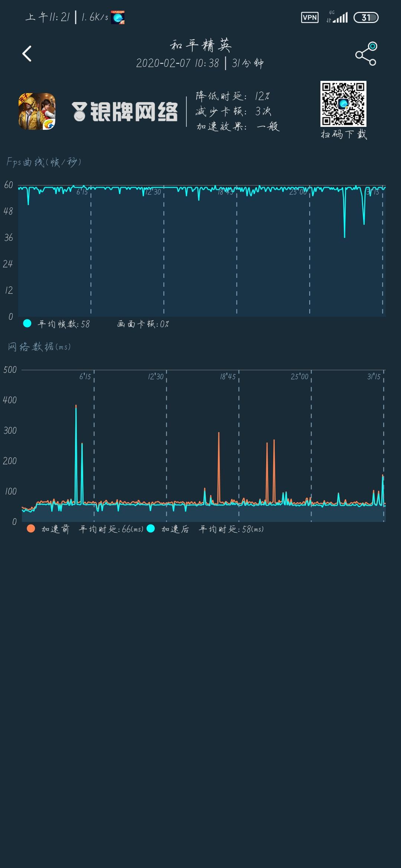
Task: Select the 和平精英 page title
Action: (x=201, y=46)
